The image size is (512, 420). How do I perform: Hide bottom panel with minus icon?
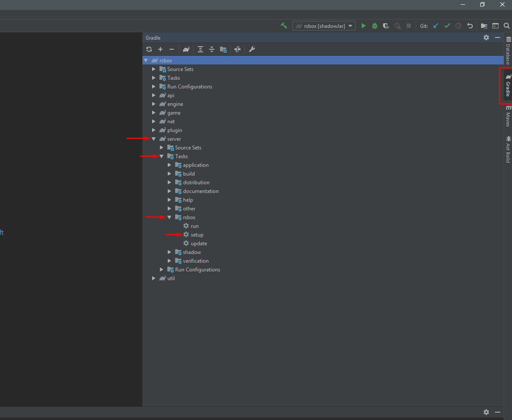(x=498, y=412)
